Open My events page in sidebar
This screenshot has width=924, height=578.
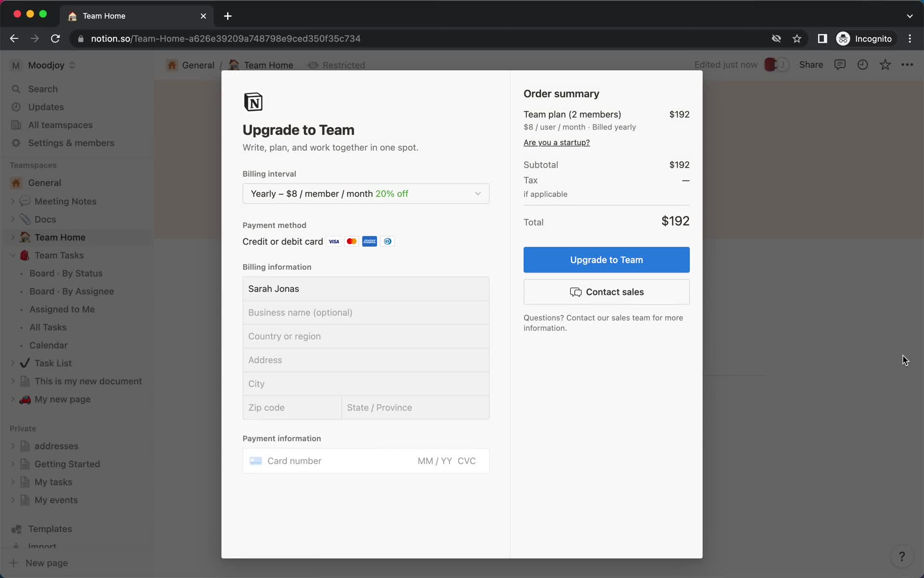coord(56,500)
